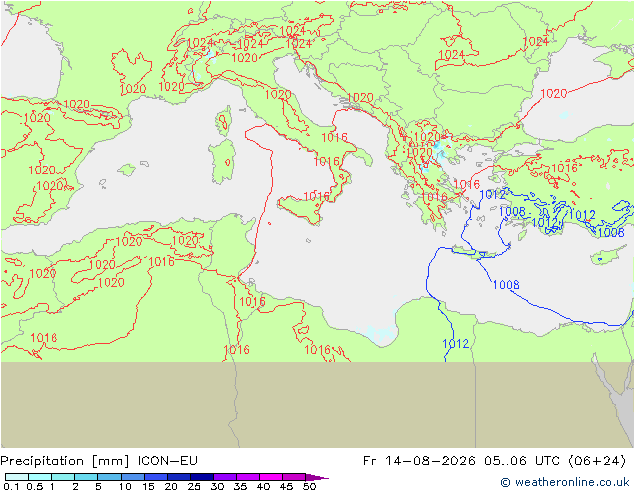This screenshot has width=634, height=490.
Task: Open the weatheronline.co.uk credit link
Action: click(x=565, y=482)
